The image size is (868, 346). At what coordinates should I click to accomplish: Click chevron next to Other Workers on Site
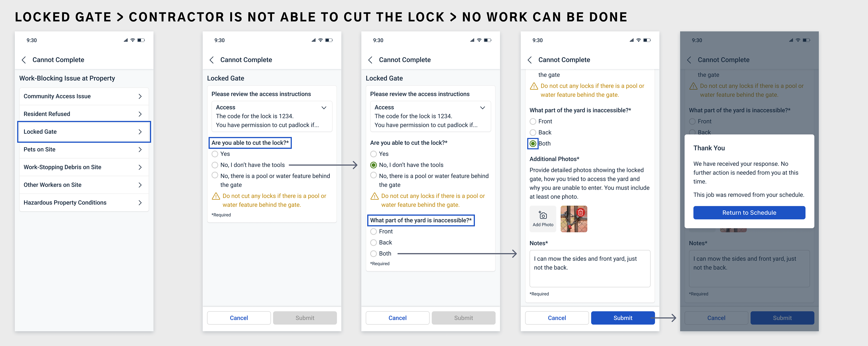140,185
